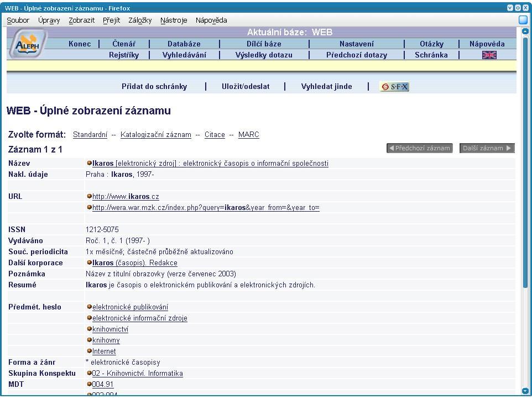The image size is (532, 399).
Task: Go to Rejstříky
Action: [x=124, y=55]
